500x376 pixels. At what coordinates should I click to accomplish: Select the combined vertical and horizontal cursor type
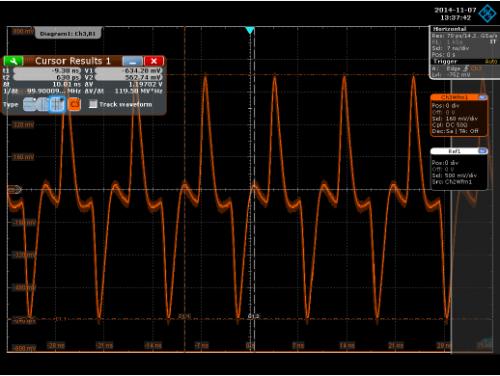click(x=57, y=104)
